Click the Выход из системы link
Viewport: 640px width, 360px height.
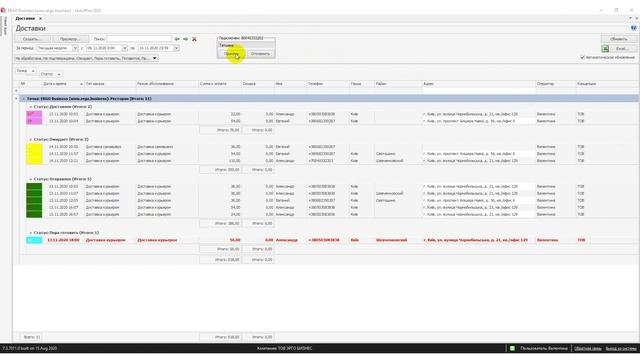tap(620, 349)
